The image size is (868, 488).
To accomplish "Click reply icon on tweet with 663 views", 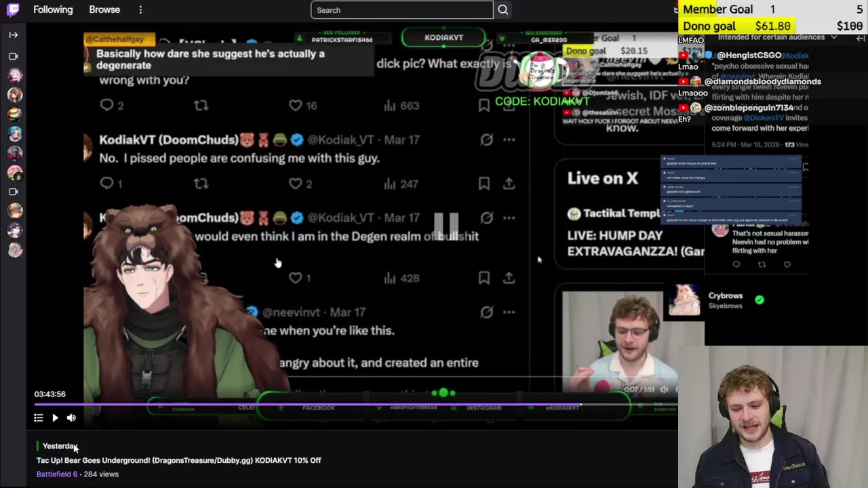I will click(106, 105).
